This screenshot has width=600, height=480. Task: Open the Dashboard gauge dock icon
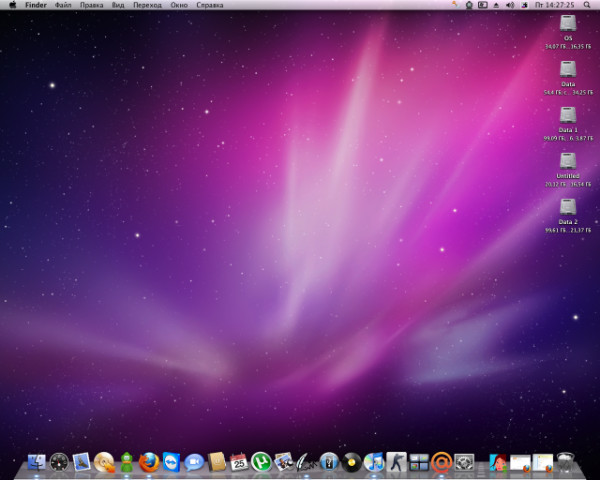[x=59, y=462]
